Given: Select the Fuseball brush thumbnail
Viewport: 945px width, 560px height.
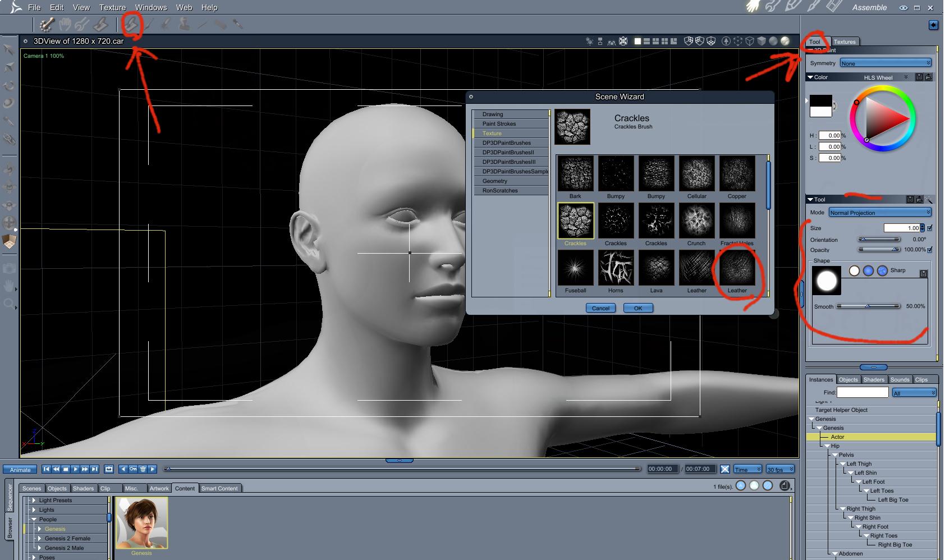Looking at the screenshot, I should coord(575,268).
